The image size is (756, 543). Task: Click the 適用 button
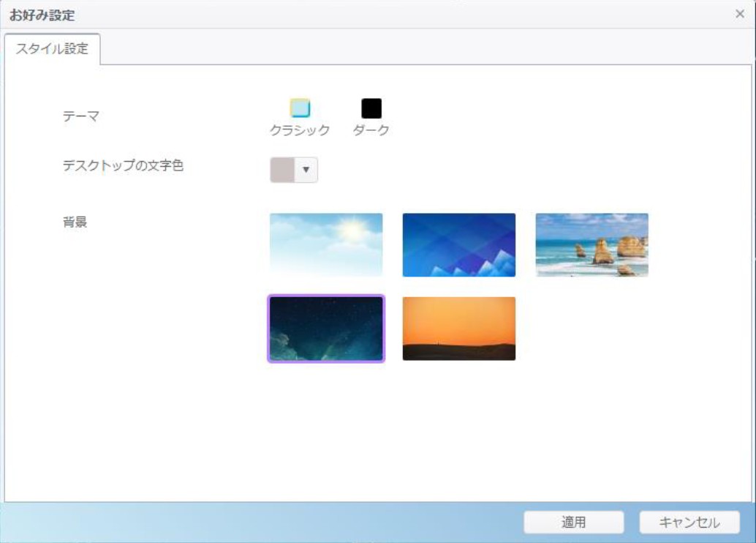pyautogui.click(x=574, y=523)
